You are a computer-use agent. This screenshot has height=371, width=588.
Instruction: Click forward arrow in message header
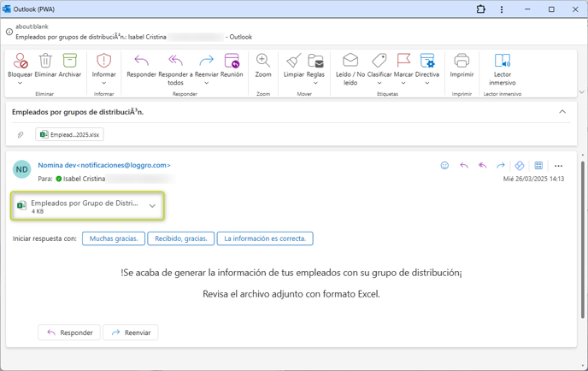tap(501, 166)
